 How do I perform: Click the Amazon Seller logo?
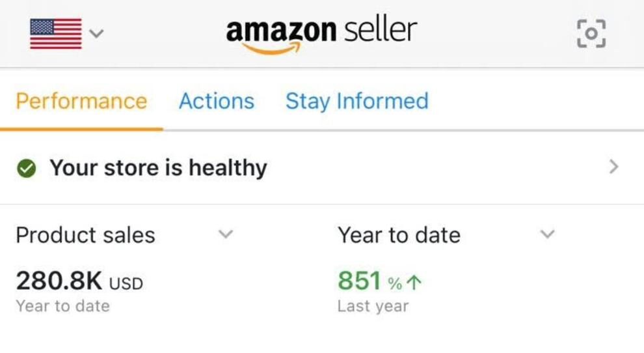click(x=321, y=33)
